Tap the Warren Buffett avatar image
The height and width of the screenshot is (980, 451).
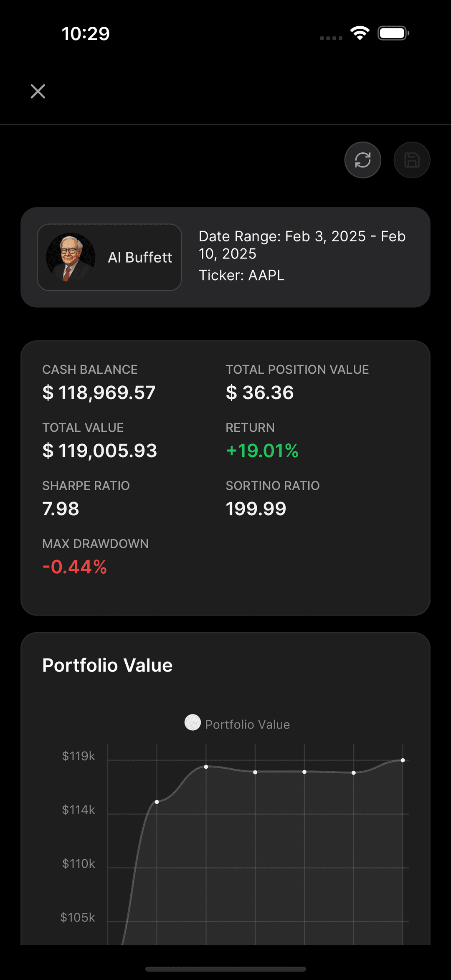[x=71, y=257]
